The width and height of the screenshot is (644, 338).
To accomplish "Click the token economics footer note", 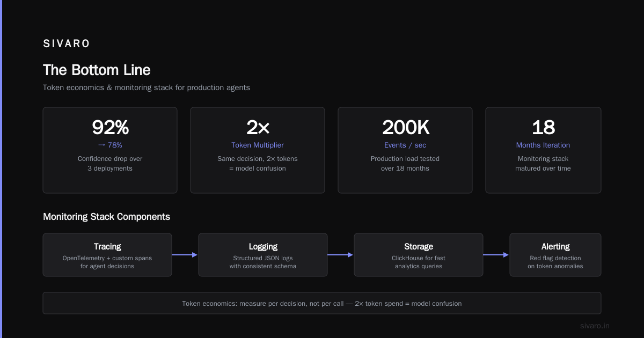I will coord(322,303).
